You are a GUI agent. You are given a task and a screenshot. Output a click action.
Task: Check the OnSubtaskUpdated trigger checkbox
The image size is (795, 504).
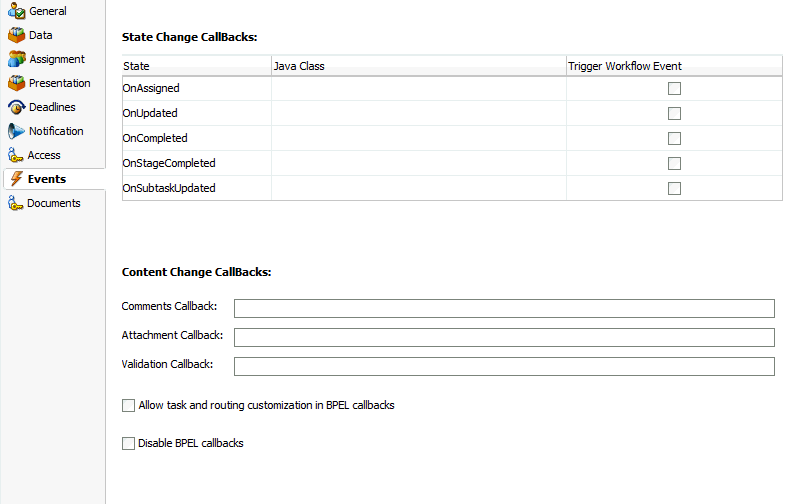pos(674,189)
